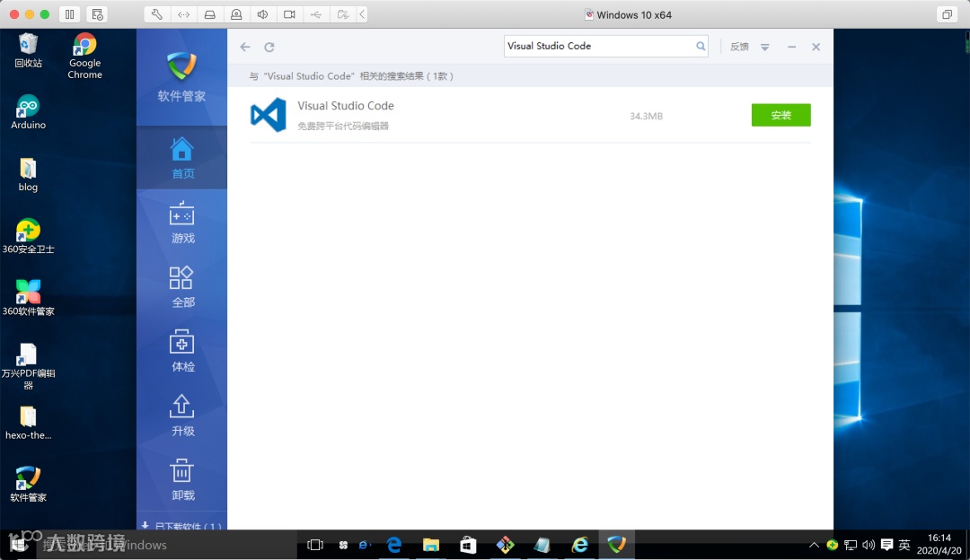This screenshot has width=970, height=560.
Task: Click the network icon in system tray
Action: 851,545
